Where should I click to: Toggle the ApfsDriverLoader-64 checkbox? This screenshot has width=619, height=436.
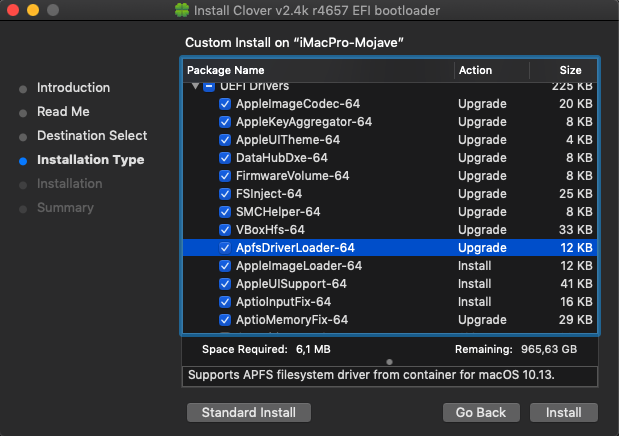pos(225,248)
